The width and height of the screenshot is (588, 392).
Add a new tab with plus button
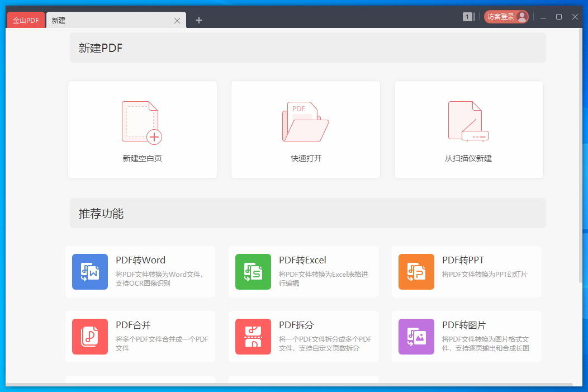[x=199, y=20]
